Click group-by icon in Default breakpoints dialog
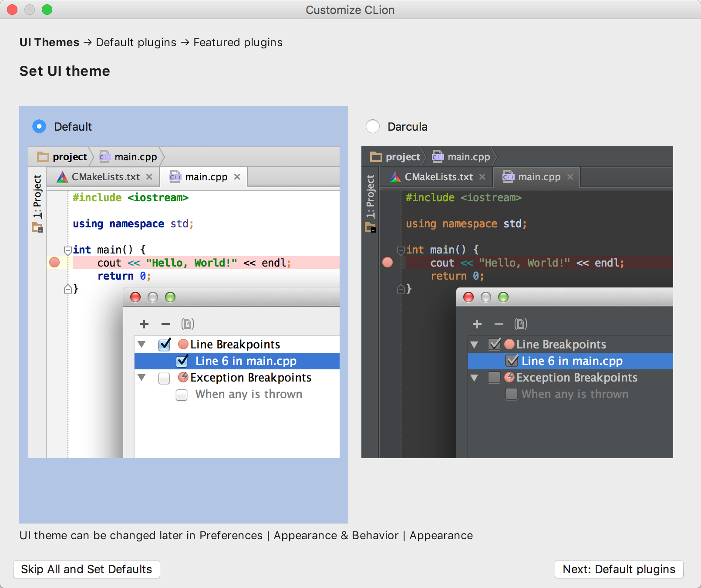The height and width of the screenshot is (588, 701). (x=188, y=324)
